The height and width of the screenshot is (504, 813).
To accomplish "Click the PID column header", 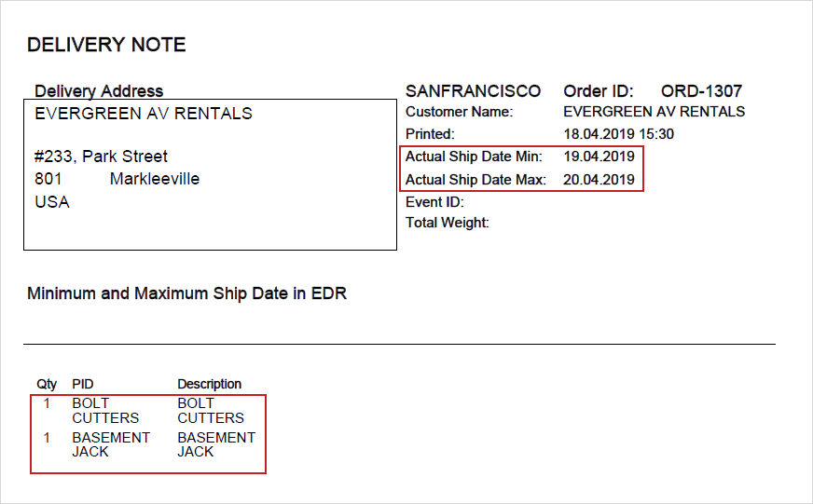I will pyautogui.click(x=83, y=384).
